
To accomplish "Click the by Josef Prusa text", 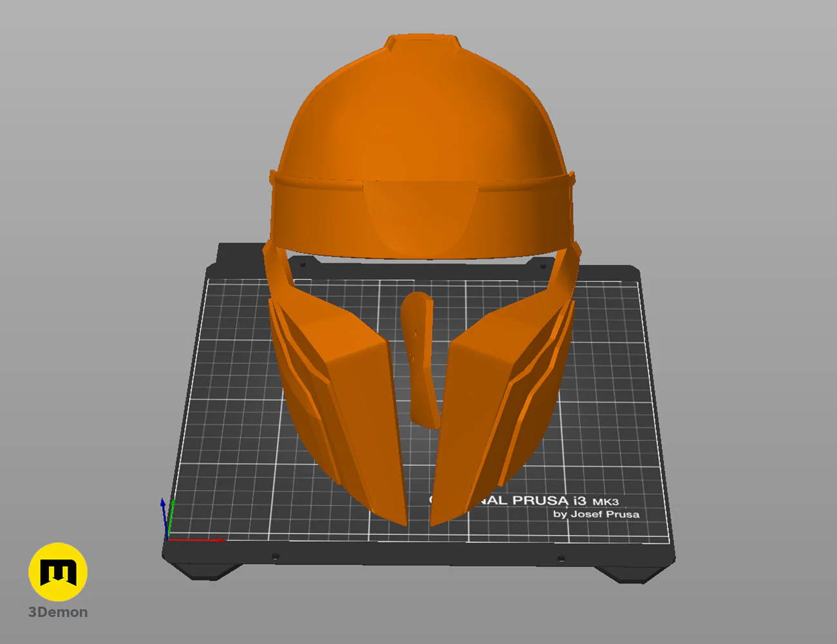I will [x=596, y=514].
